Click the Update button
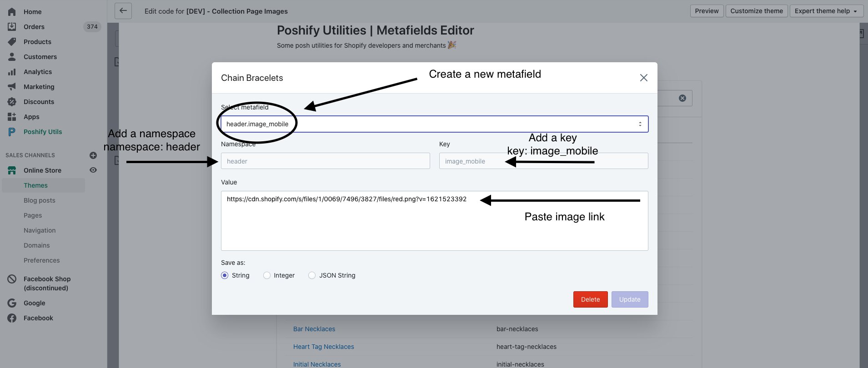 (629, 299)
